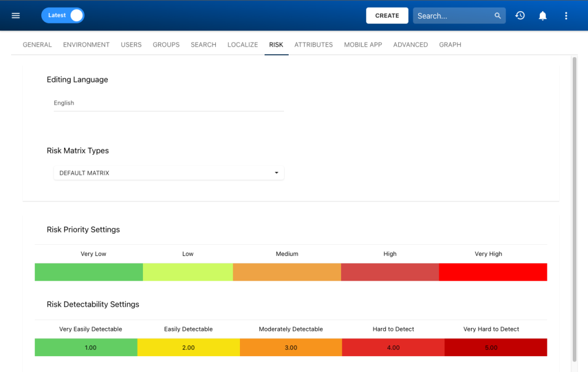Select the Low lime priority swatch

pyautogui.click(x=188, y=272)
